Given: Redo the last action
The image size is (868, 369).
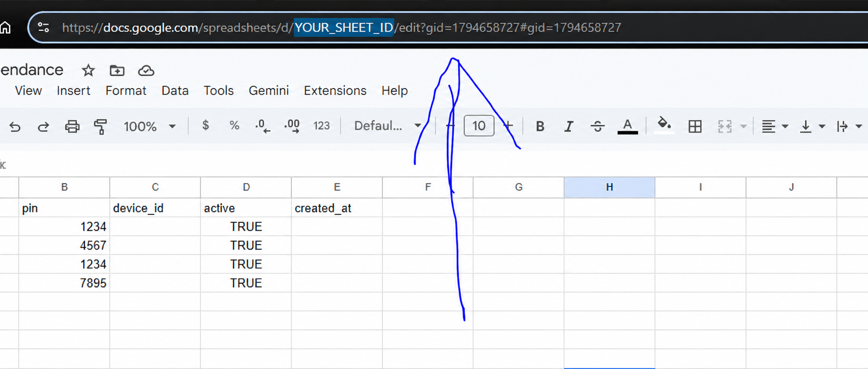Looking at the screenshot, I should 43,126.
